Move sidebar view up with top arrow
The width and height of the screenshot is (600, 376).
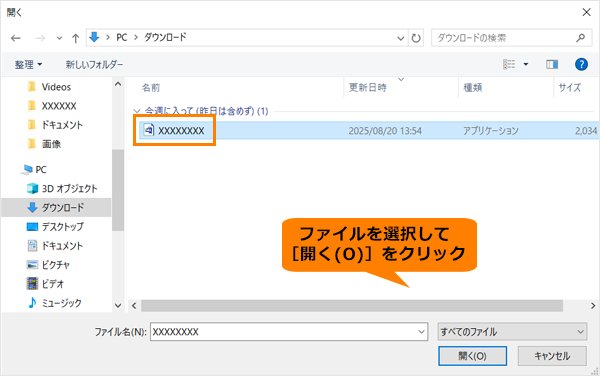pyautogui.click(x=118, y=84)
